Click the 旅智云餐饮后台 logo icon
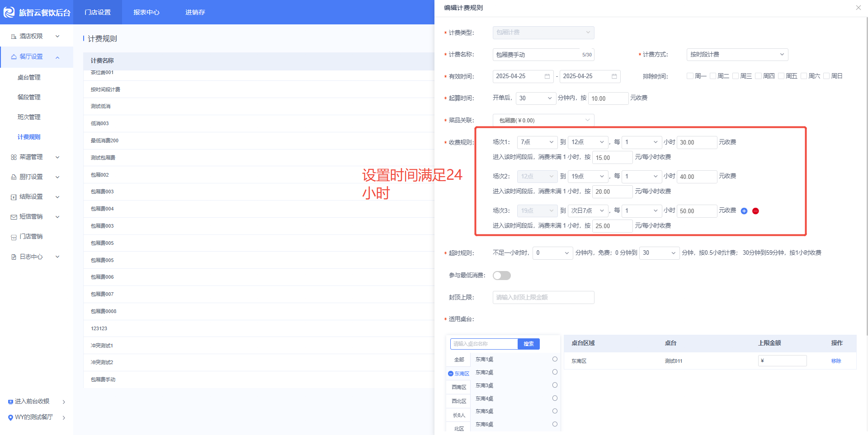This screenshot has height=435, width=868. (9, 12)
